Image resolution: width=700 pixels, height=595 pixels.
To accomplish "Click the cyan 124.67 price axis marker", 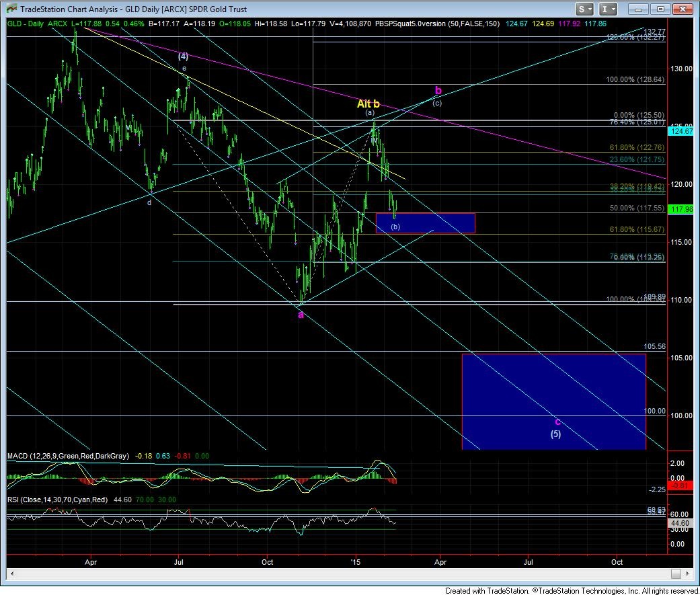I will pyautogui.click(x=680, y=131).
